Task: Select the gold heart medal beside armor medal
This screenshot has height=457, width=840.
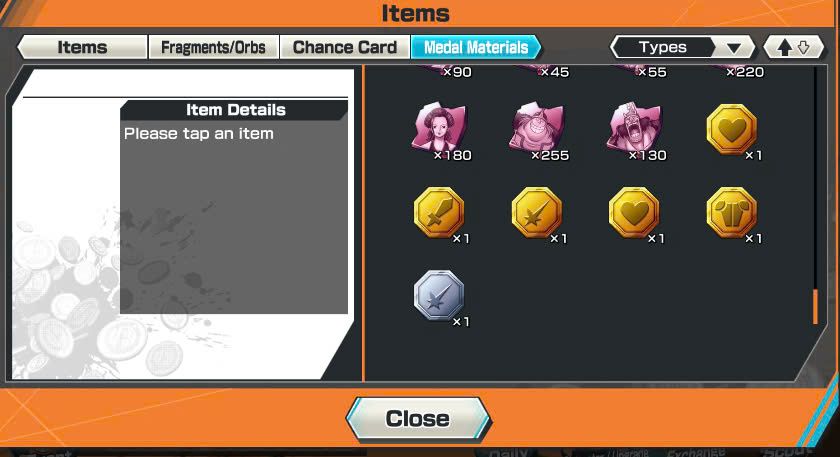Action: point(634,213)
